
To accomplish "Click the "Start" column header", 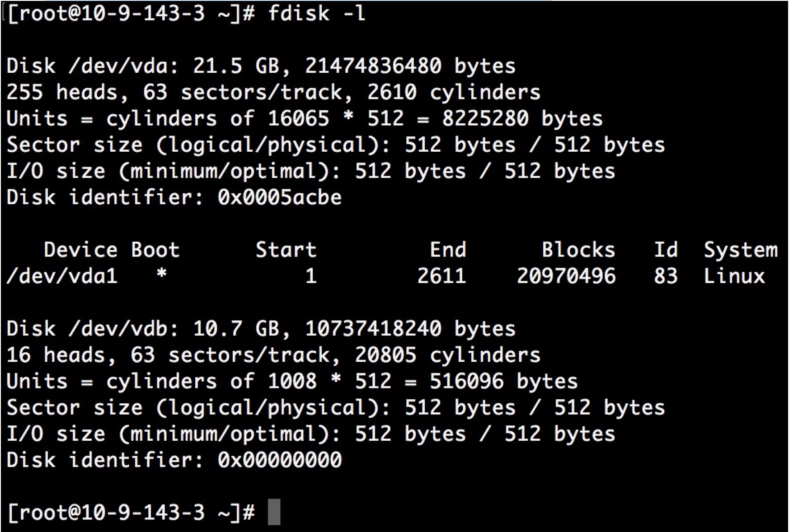I will 286,250.
